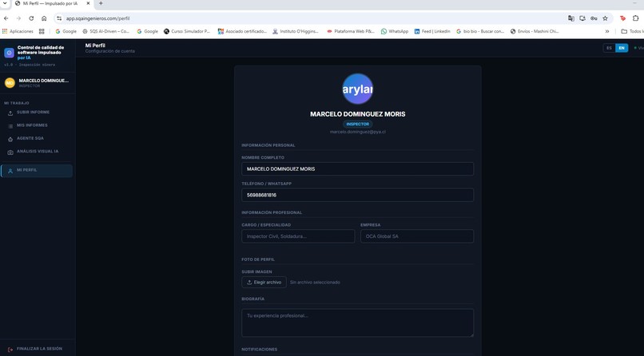Click the Nombre Completo input field
The height and width of the screenshot is (356, 644).
tap(358, 169)
